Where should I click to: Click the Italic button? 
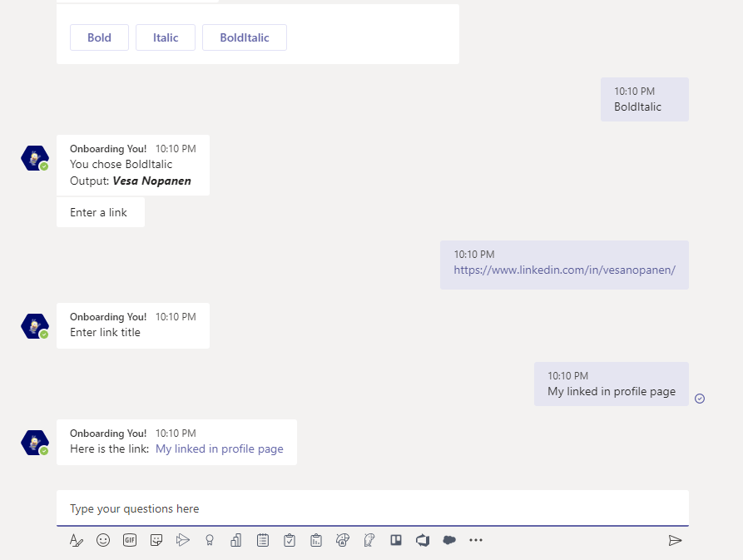(166, 37)
